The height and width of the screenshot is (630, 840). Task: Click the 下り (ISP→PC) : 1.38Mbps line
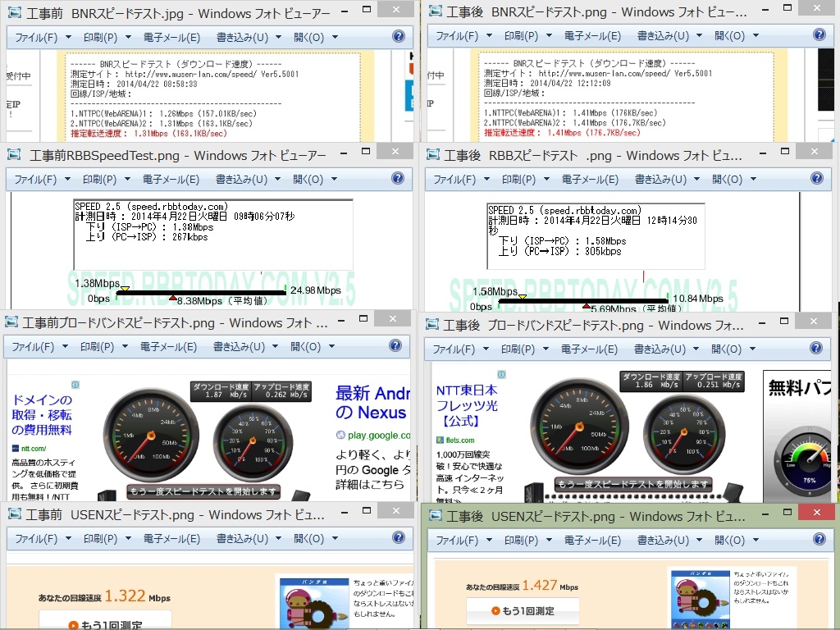point(149,226)
